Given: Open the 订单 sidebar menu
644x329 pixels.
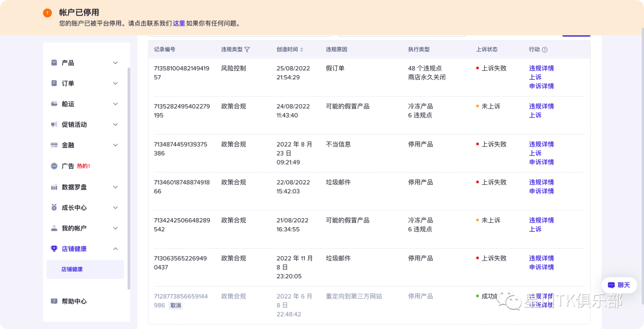Looking at the screenshot, I should [85, 83].
